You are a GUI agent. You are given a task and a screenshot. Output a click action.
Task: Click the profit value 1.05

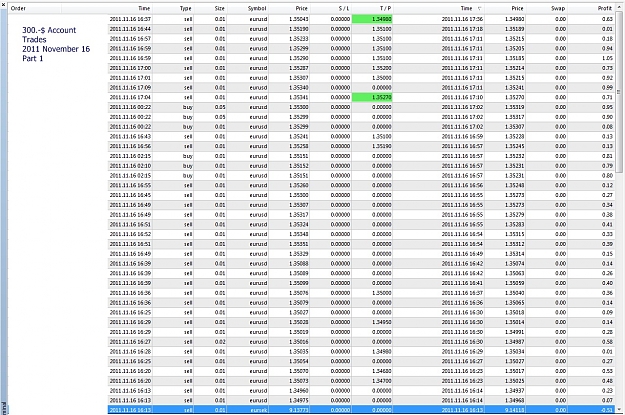point(607,58)
